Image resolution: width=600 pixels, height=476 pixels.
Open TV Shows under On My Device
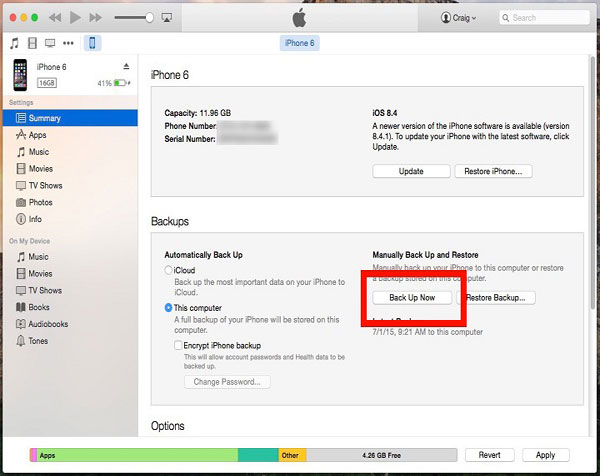pos(70,290)
